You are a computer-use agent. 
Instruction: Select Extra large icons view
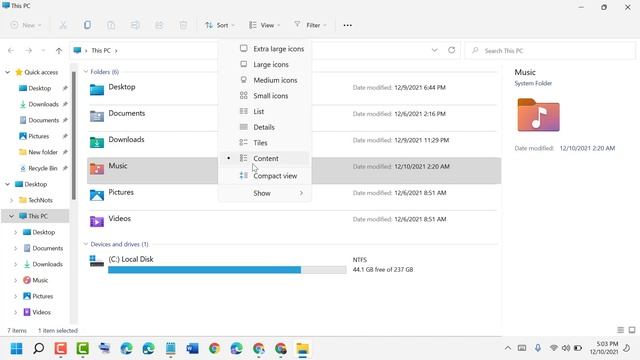[265, 49]
